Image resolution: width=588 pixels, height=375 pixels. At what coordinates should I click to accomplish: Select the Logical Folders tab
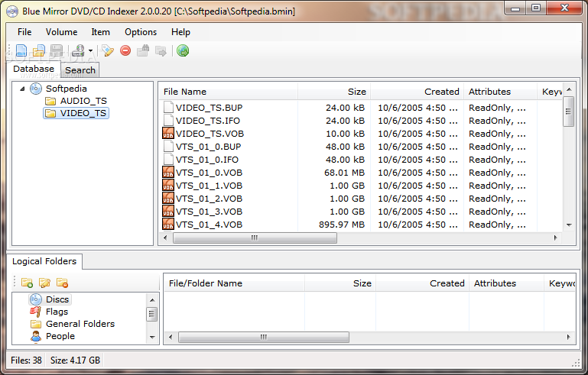coord(44,261)
